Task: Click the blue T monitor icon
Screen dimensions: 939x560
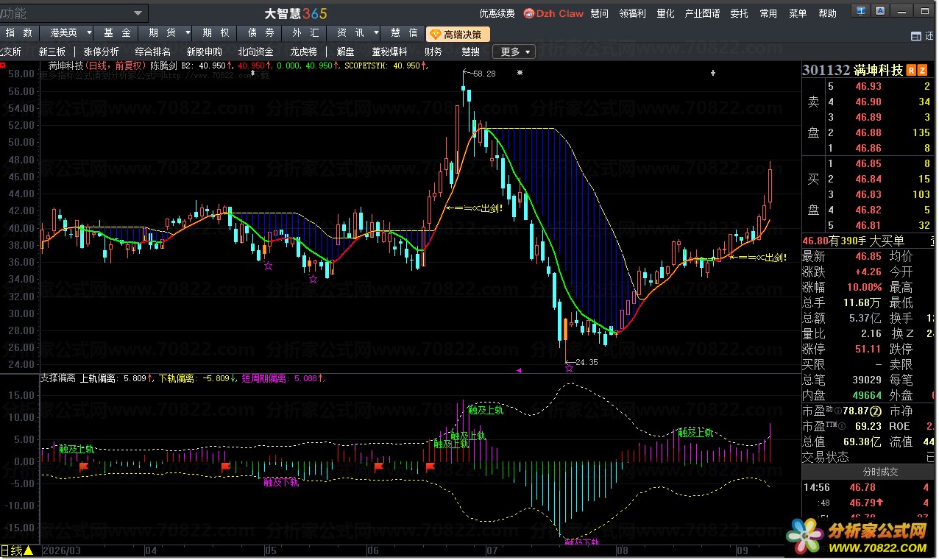Action: tap(860, 12)
